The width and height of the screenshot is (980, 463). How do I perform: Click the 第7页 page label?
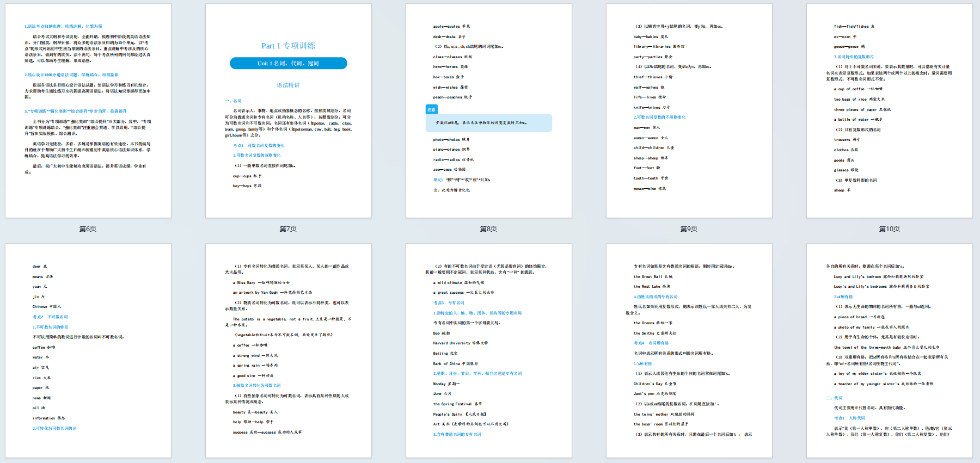pos(289,229)
